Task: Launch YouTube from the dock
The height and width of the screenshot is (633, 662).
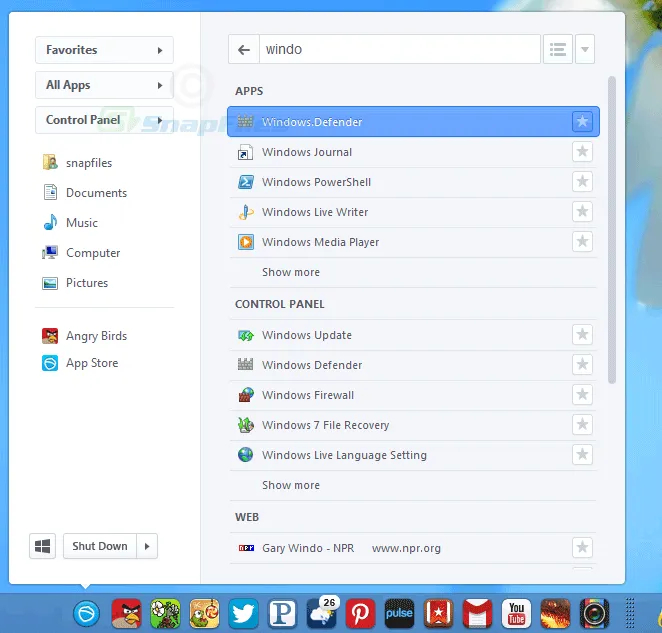Action: [x=516, y=613]
